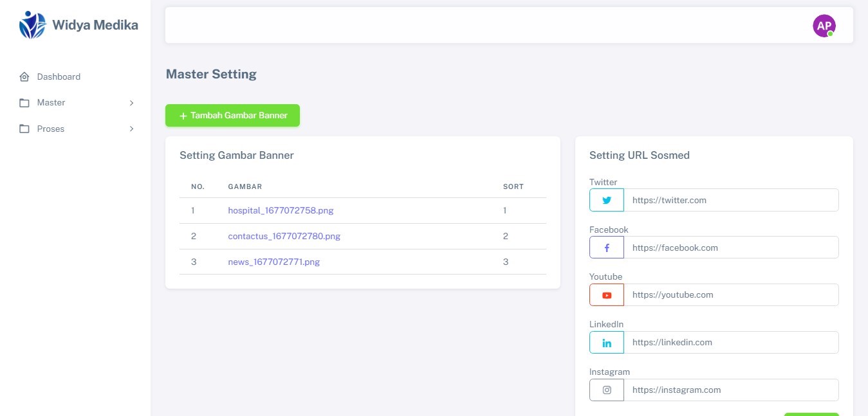Image resolution: width=868 pixels, height=416 pixels.
Task: Click the Youtube play icon
Action: click(606, 295)
